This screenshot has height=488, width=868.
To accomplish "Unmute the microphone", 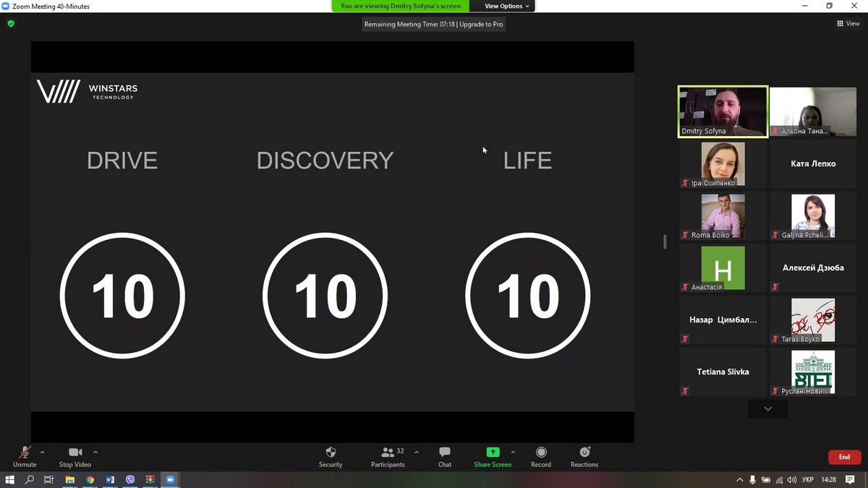I will pos(25,456).
